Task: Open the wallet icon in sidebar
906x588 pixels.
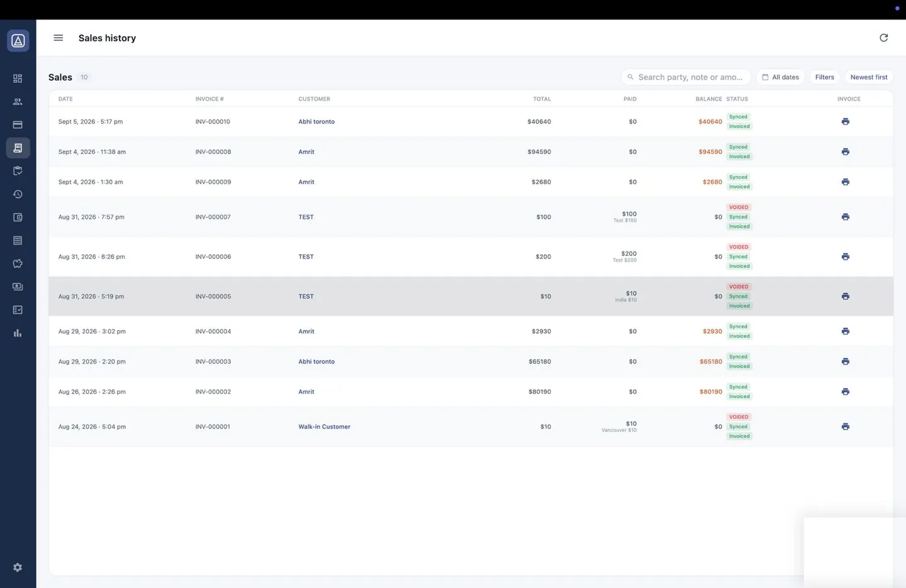Action: coord(18,218)
